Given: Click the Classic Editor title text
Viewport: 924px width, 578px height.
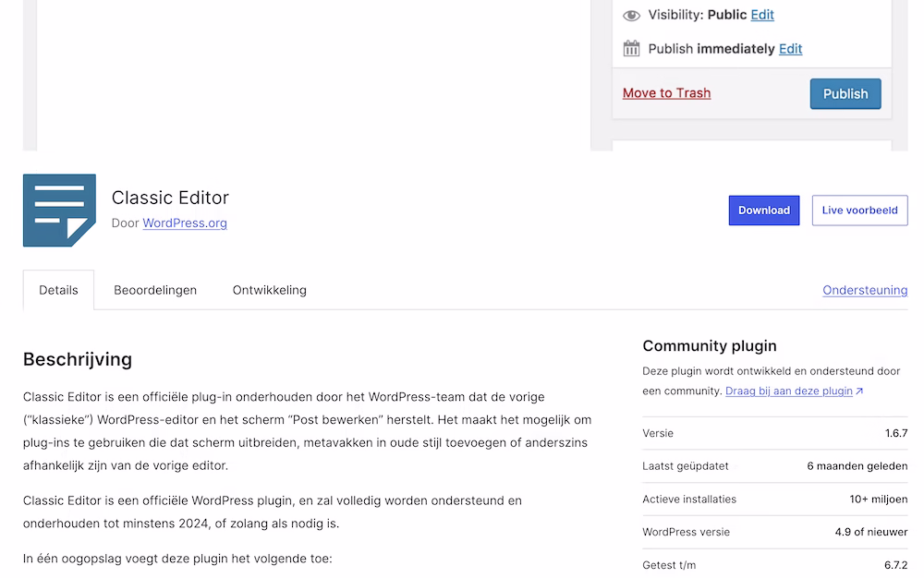Looking at the screenshot, I should tap(170, 198).
